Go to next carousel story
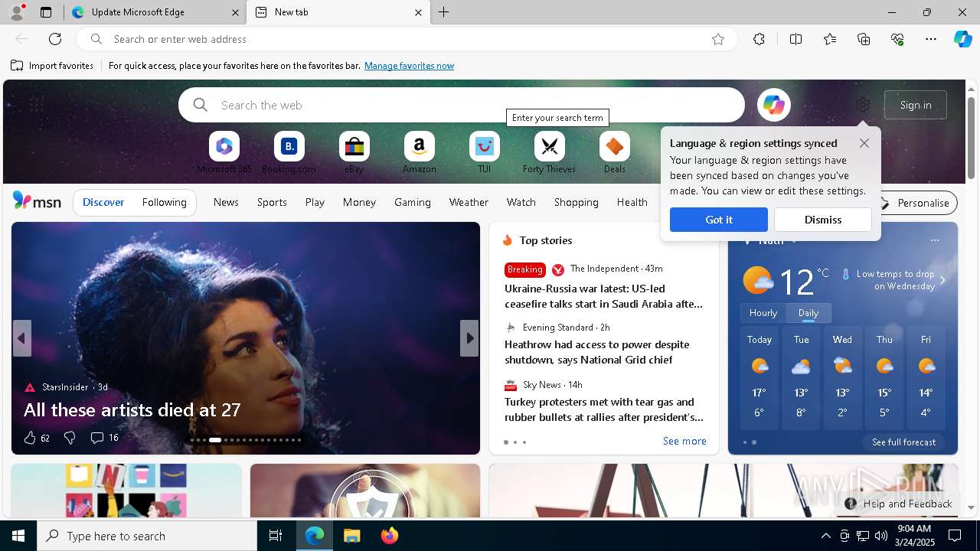The width and height of the screenshot is (980, 551). [x=469, y=338]
